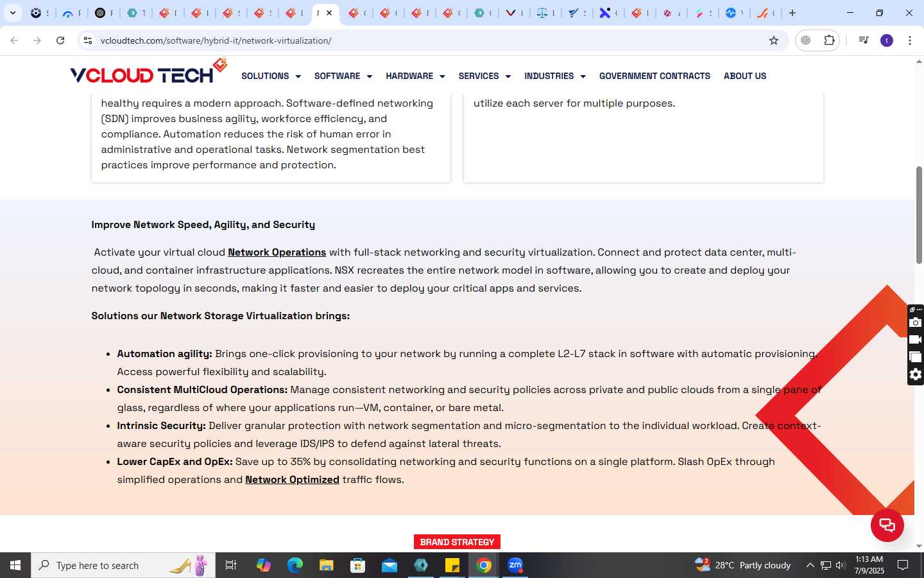Image resolution: width=924 pixels, height=578 pixels.
Task: Click the Intrinsic Security: bullet label
Action: (161, 426)
